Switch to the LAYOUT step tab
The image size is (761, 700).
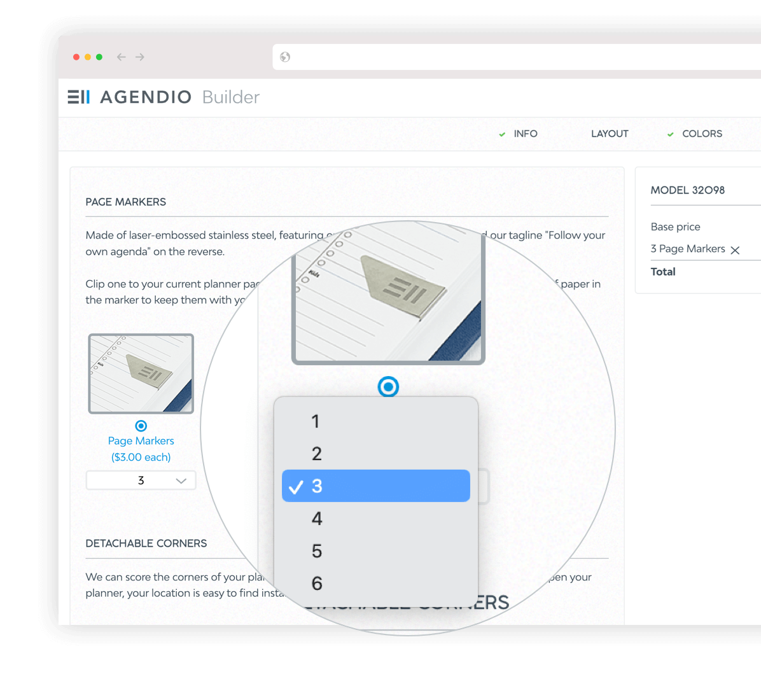pos(610,134)
